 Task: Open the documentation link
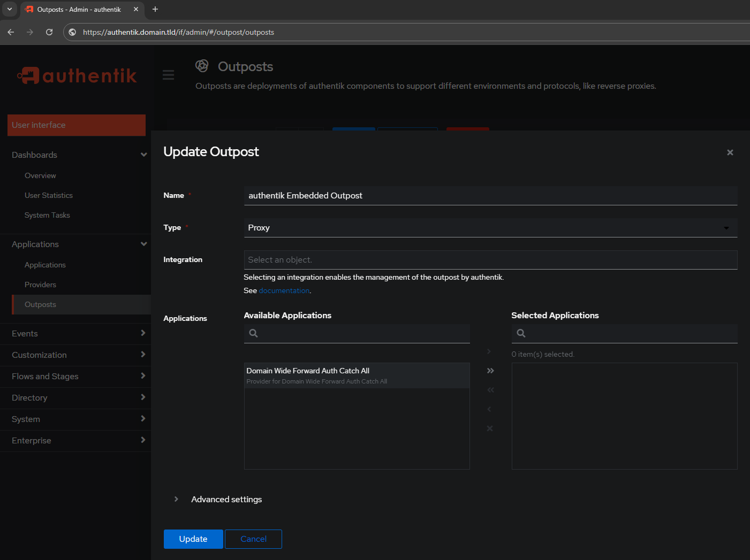click(284, 290)
